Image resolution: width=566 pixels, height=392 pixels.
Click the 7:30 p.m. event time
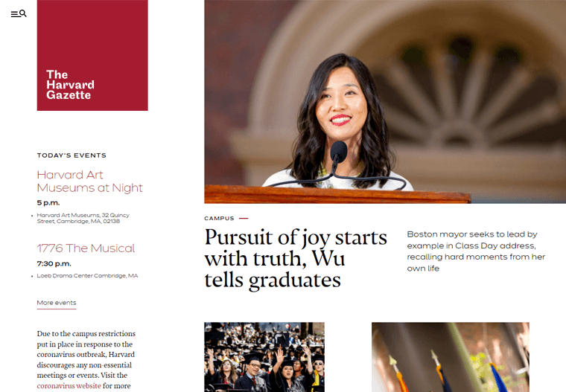pos(54,263)
